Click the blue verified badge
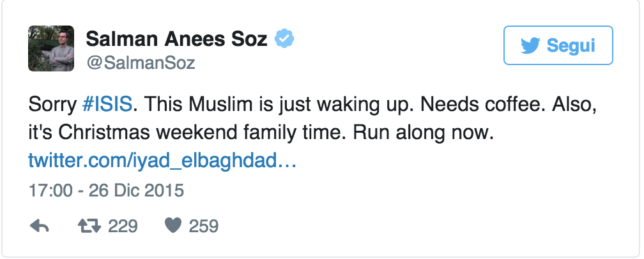Image resolution: width=644 pixels, height=259 pixels. (284, 39)
